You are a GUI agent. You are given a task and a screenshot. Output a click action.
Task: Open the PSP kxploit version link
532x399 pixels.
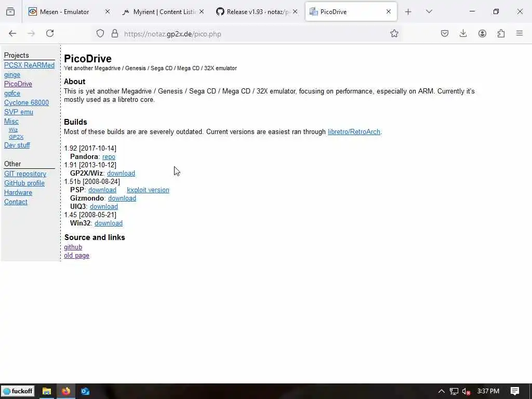[148, 190]
